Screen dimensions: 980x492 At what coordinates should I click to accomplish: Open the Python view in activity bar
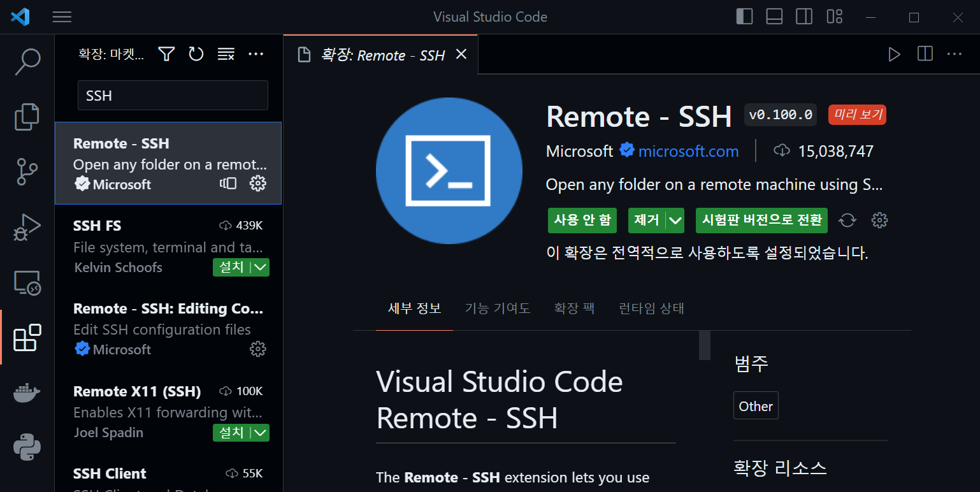(27, 447)
